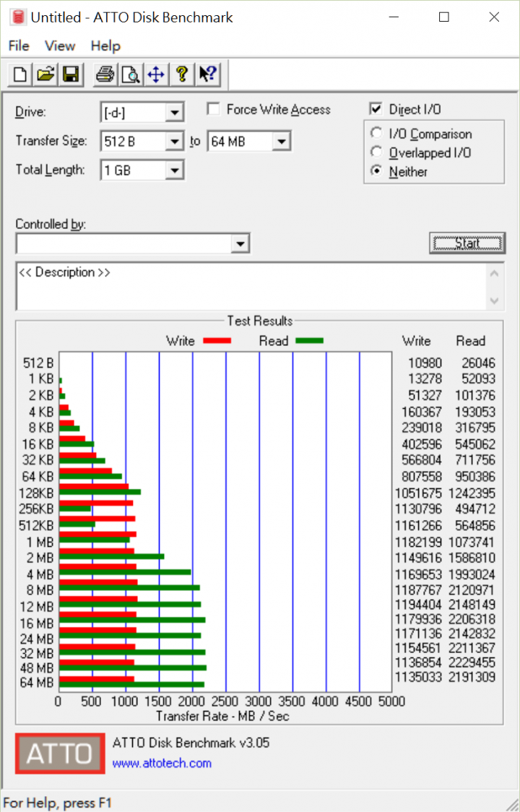Viewport: 520px width, 812px height.
Task: Click the 48 MB row label
Action: click(x=36, y=668)
